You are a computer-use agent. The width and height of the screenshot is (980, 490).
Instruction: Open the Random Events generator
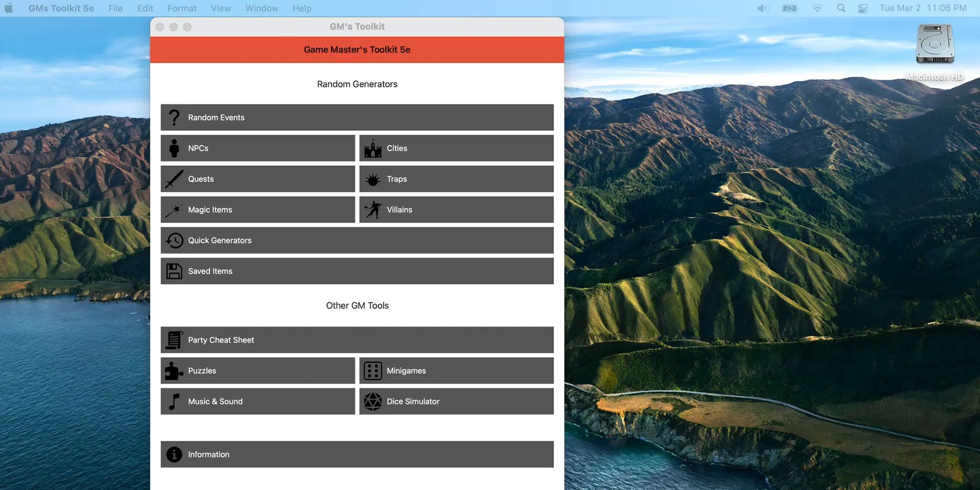coord(357,117)
